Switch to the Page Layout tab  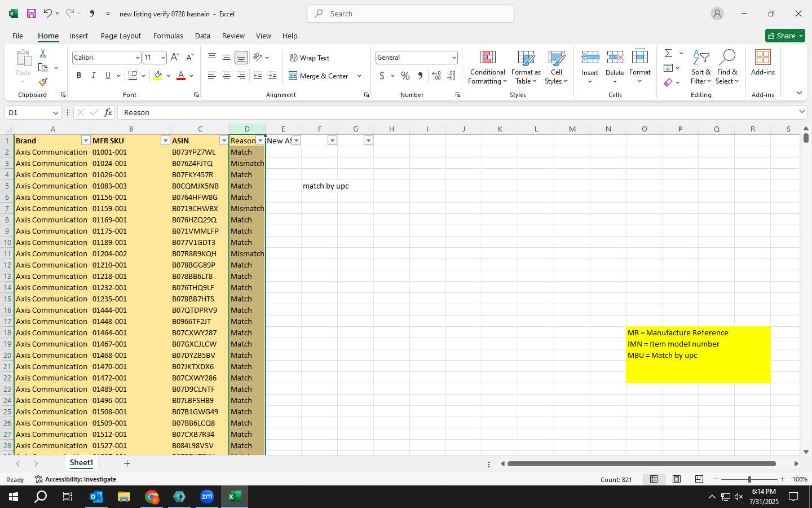tap(121, 36)
